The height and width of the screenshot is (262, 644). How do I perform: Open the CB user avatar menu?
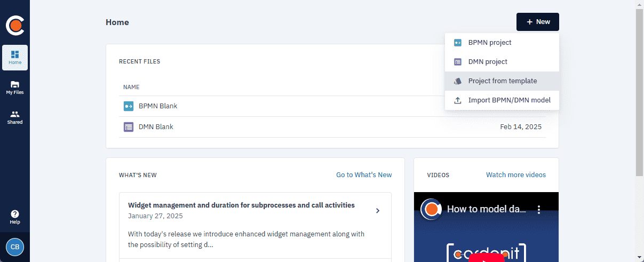click(x=15, y=247)
